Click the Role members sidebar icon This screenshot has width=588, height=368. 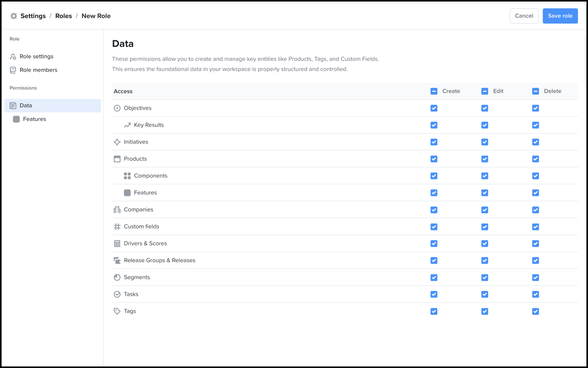(x=13, y=70)
